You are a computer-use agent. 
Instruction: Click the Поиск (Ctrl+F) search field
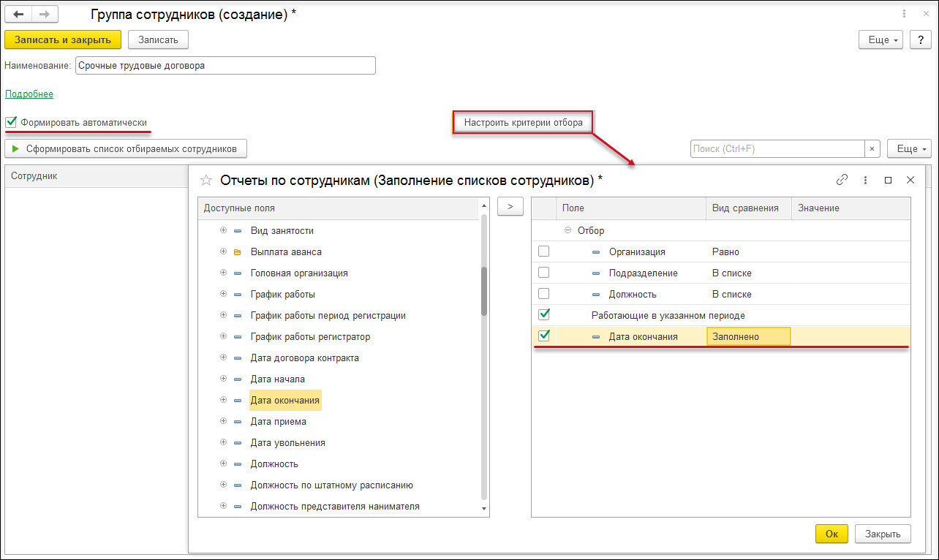tap(777, 149)
